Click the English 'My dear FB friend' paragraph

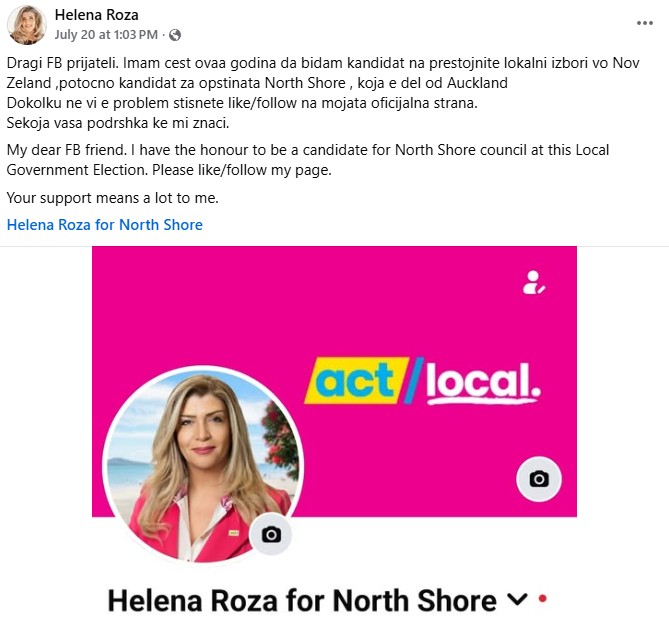308,160
